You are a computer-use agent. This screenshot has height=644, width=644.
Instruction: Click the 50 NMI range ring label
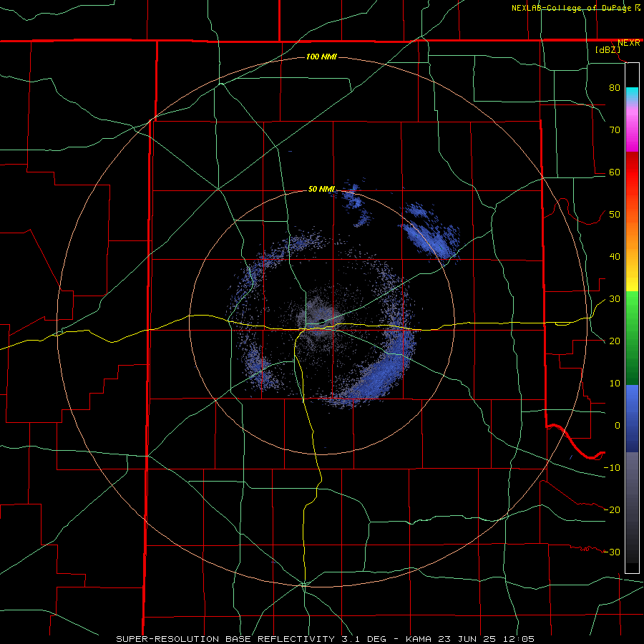tap(321, 189)
